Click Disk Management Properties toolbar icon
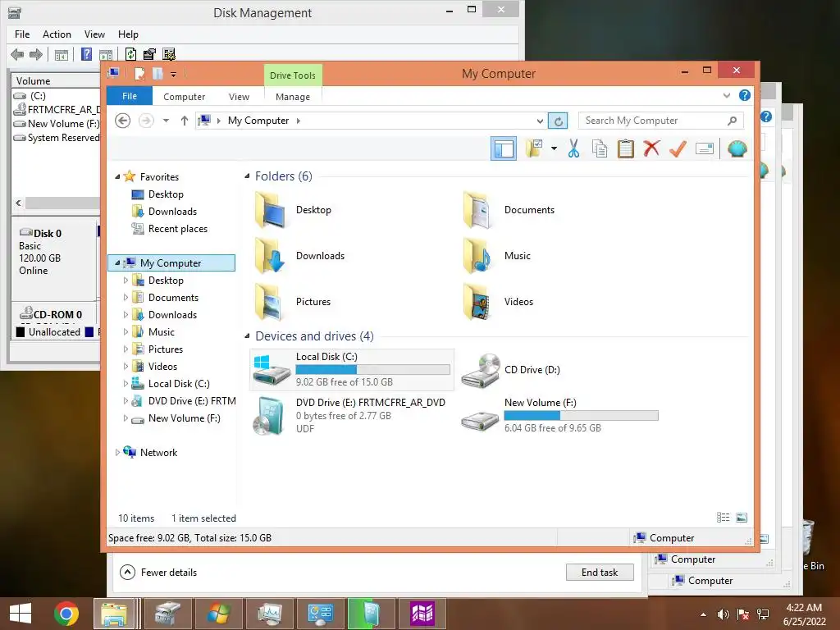 (x=149, y=54)
